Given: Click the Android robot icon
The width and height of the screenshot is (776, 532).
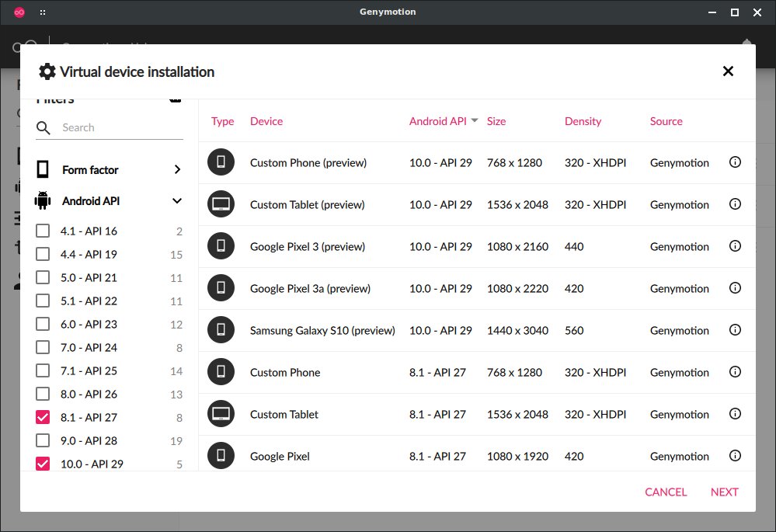Looking at the screenshot, I should tap(43, 200).
